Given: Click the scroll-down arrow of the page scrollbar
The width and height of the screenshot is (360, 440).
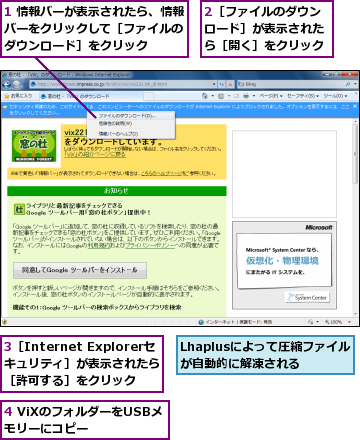Looking at the screenshot, I should point(355,314).
